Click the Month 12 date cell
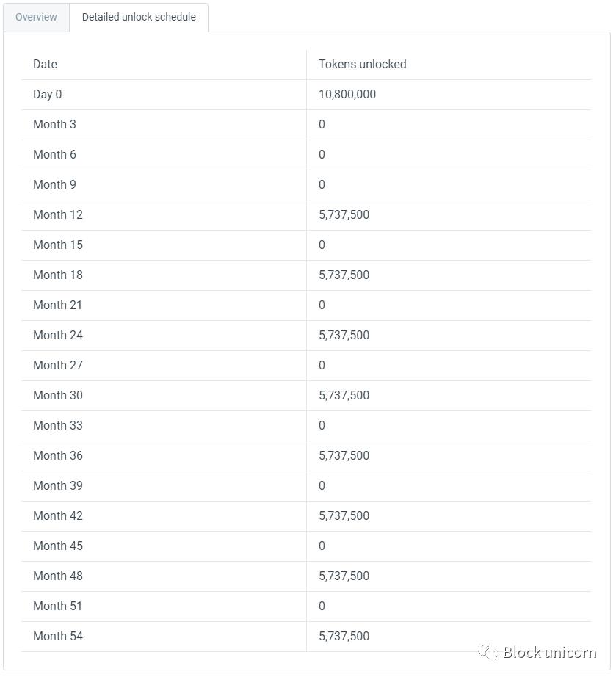Viewport: 616px width, 677px height. (58, 214)
